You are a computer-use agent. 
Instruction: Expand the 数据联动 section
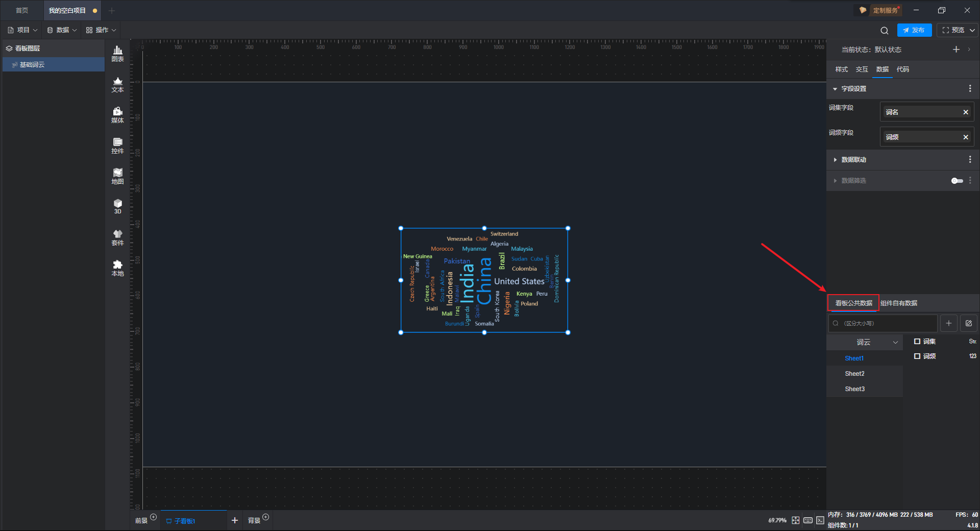pyautogui.click(x=835, y=160)
